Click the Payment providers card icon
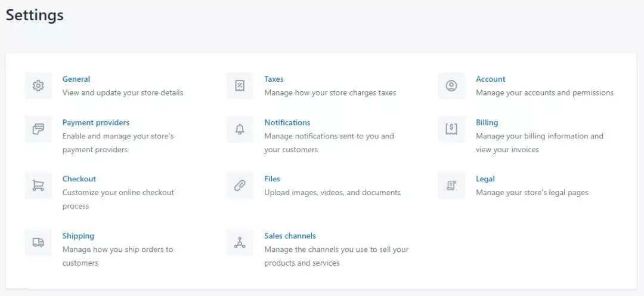Screen dimensions: 644x296 (x=38, y=129)
